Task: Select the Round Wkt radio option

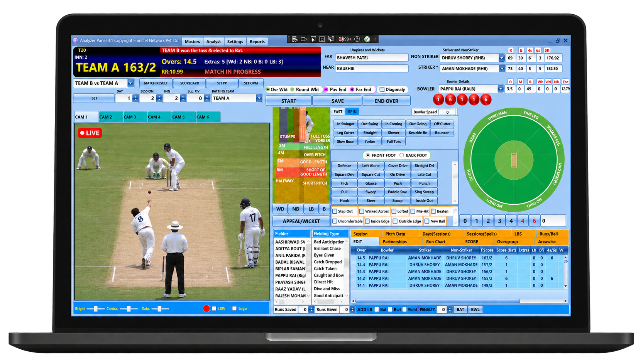Action: (x=293, y=89)
